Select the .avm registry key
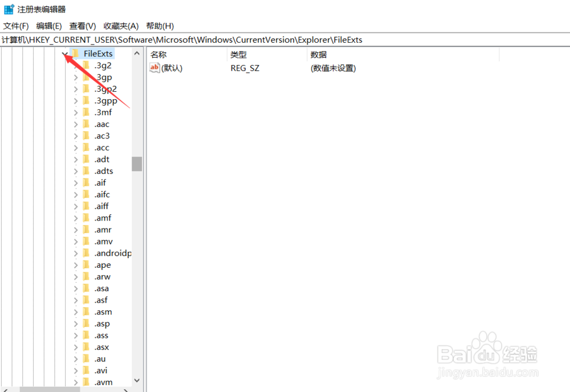 pos(103,382)
